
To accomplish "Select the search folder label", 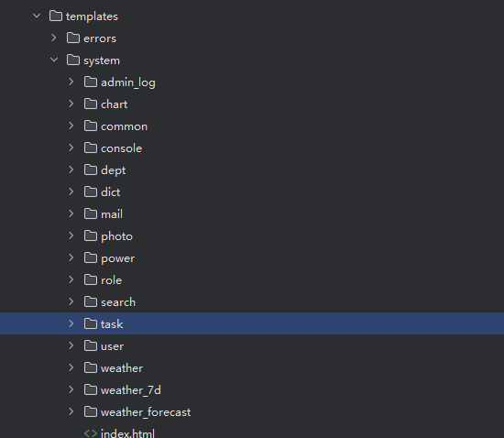I will click(118, 302).
